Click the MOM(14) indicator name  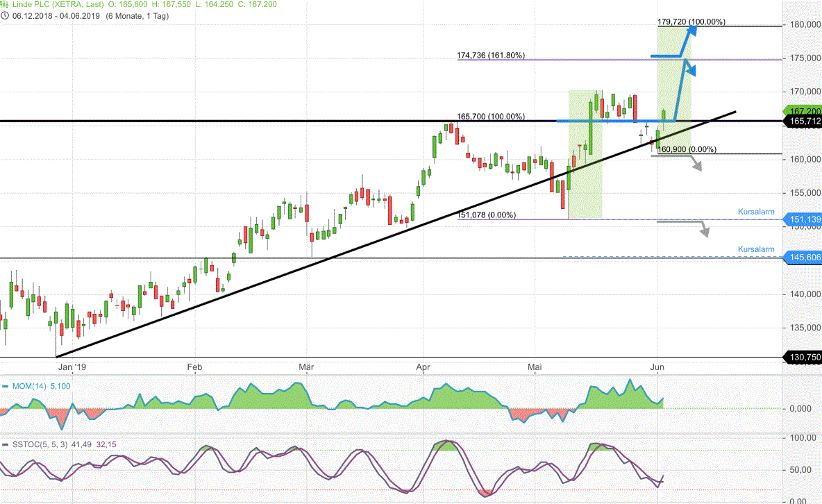[x=30, y=387]
